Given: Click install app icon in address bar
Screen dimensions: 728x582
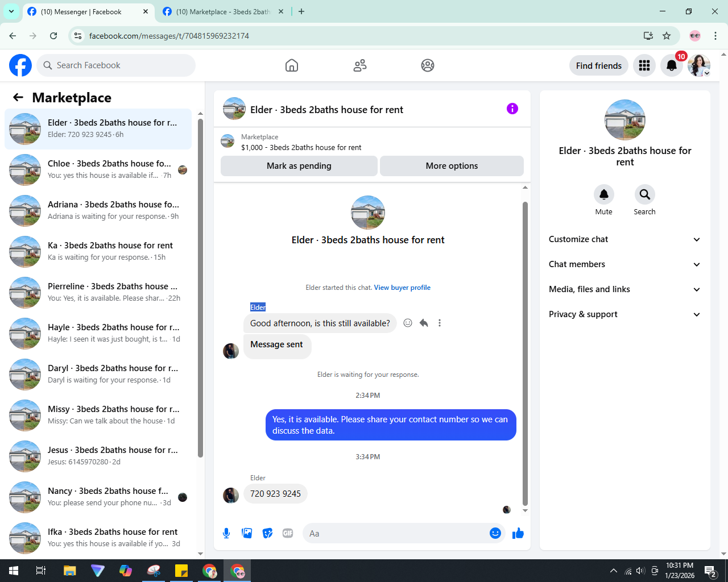Looking at the screenshot, I should tap(648, 36).
